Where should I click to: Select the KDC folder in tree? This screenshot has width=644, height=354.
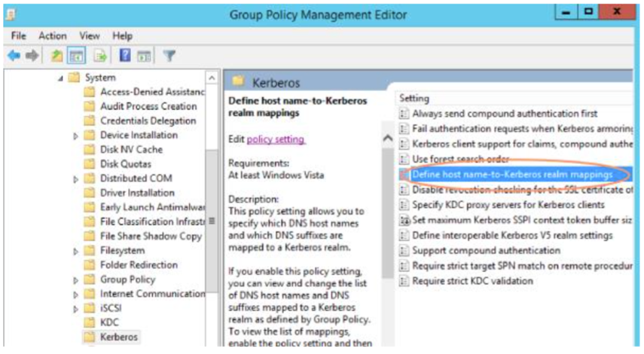pos(109,322)
